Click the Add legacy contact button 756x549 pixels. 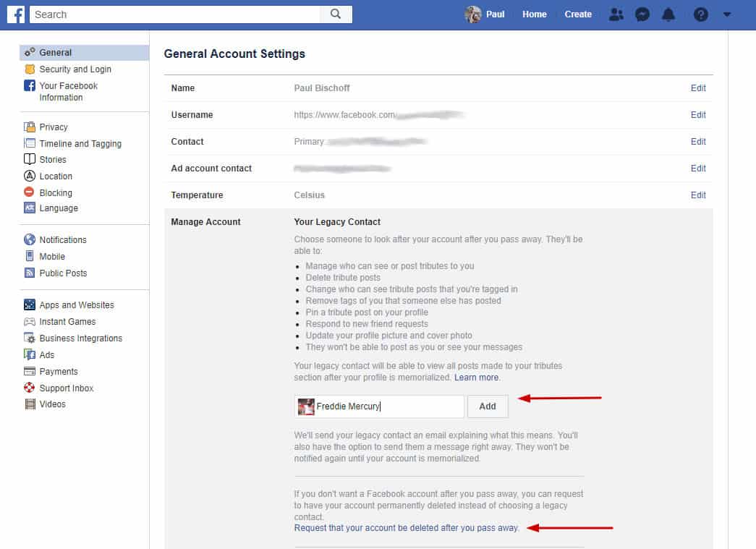488,407
